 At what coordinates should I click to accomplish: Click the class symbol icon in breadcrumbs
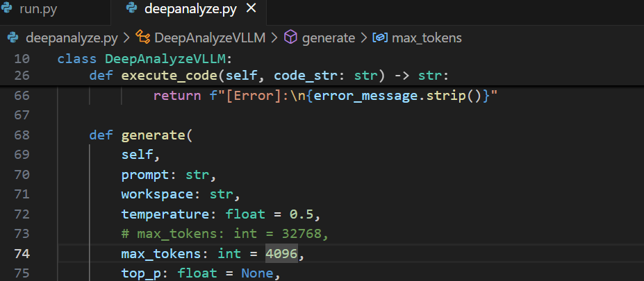(x=143, y=37)
